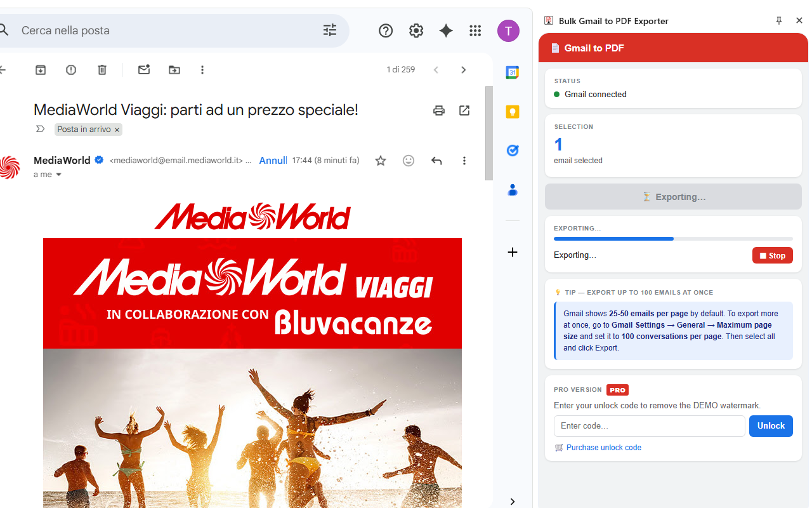The height and width of the screenshot is (508, 812).
Task: Click the 'Gmail connected' status text
Action: [x=595, y=95]
